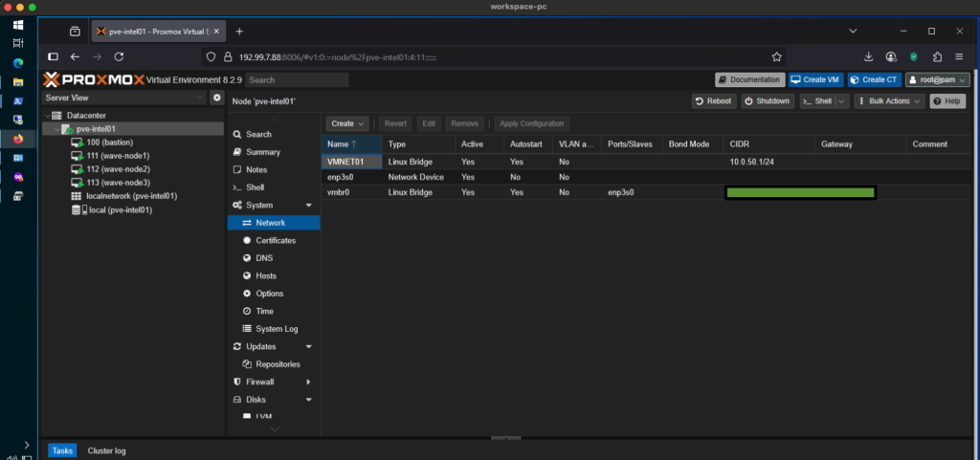Screen dimensions: 980x460
Task: Sort by the Name column header
Action: point(352,144)
